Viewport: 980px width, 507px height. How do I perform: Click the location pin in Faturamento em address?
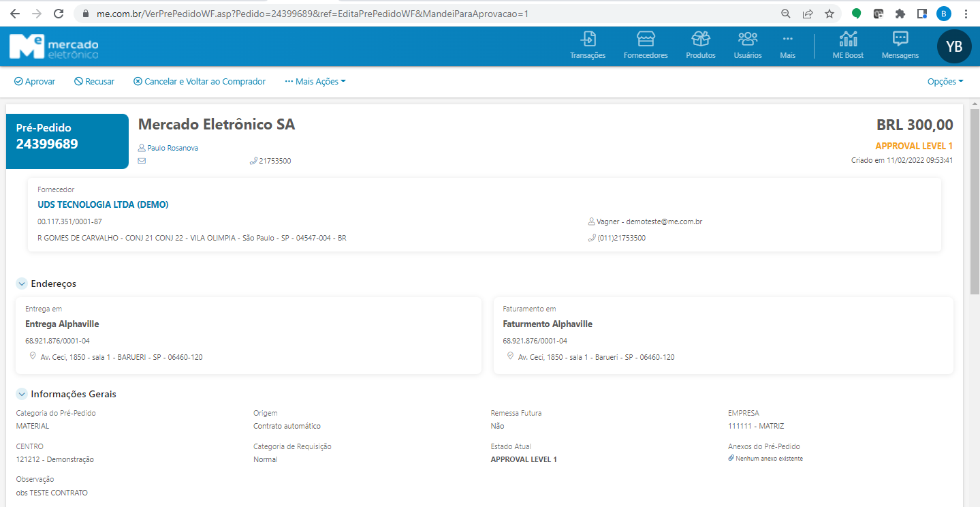(510, 356)
